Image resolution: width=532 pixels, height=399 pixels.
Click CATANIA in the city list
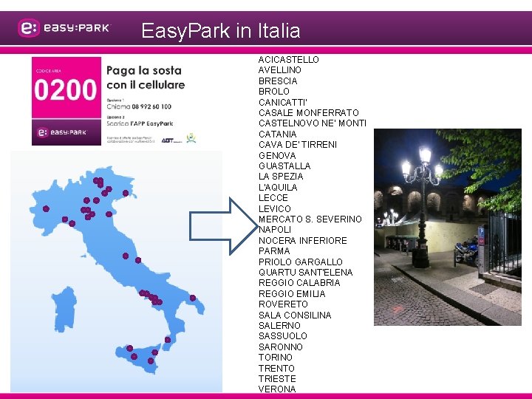point(278,134)
